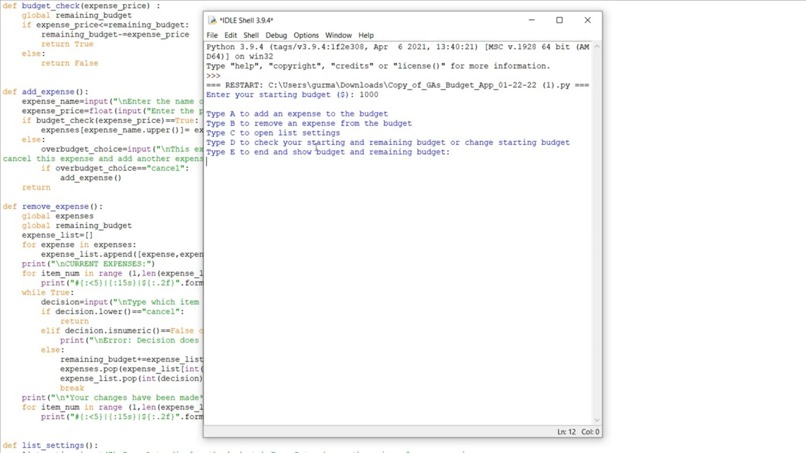The image size is (806, 453).
Task: Click 'def budget_check(expense_price)' in editor
Action: [x=81, y=6]
